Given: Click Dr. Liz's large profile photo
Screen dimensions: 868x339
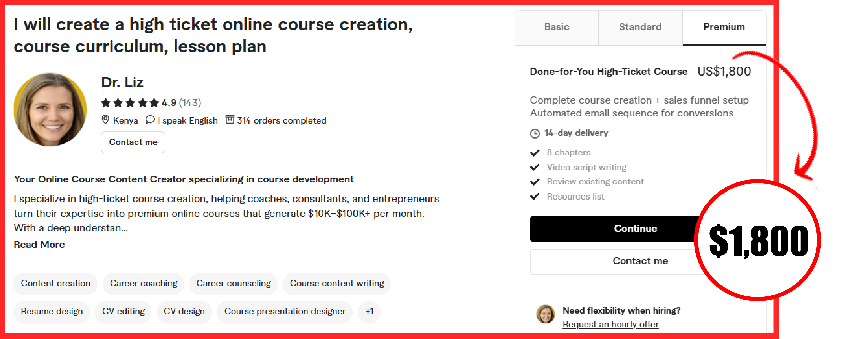Looking at the screenshot, I should [50, 110].
